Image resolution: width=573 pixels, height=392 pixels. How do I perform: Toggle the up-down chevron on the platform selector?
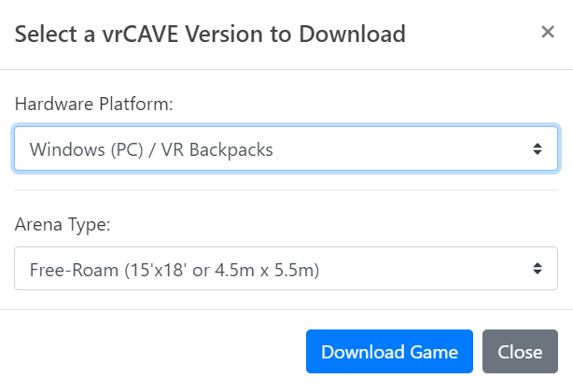click(x=538, y=148)
